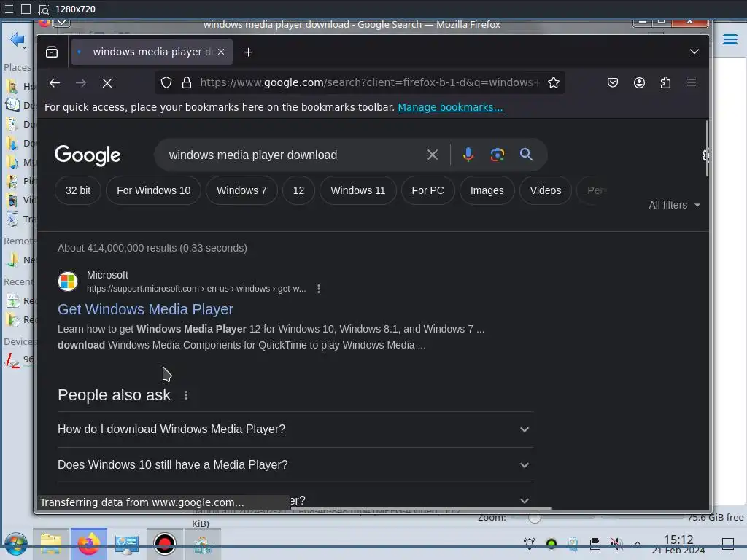Close the windows media player tab
Image resolution: width=747 pixels, height=560 pixels.
coord(221,52)
